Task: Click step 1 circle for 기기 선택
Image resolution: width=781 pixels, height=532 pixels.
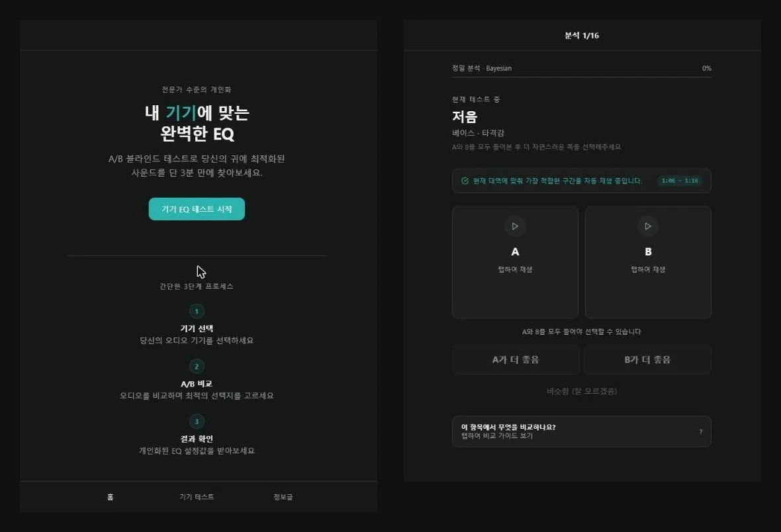Action: click(x=197, y=312)
